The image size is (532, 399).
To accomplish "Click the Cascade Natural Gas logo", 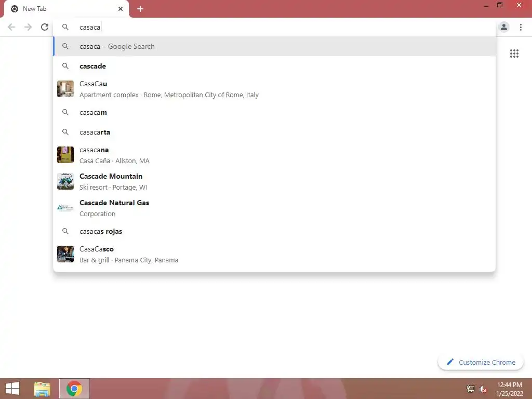I will point(65,208).
